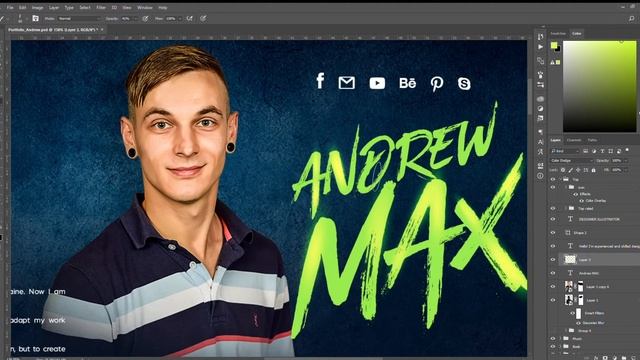Viewport: 640px width, 360px height.
Task: Click the foreground color swatch
Action: [x=554, y=45]
